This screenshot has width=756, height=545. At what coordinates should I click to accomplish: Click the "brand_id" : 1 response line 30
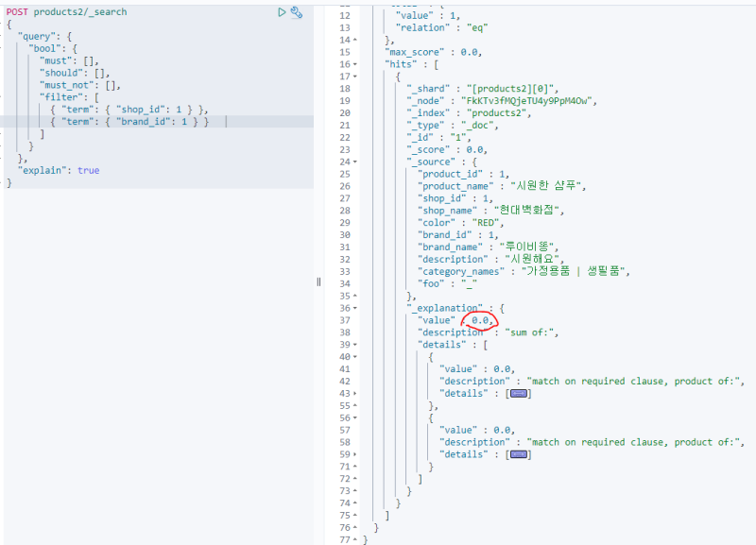point(458,235)
